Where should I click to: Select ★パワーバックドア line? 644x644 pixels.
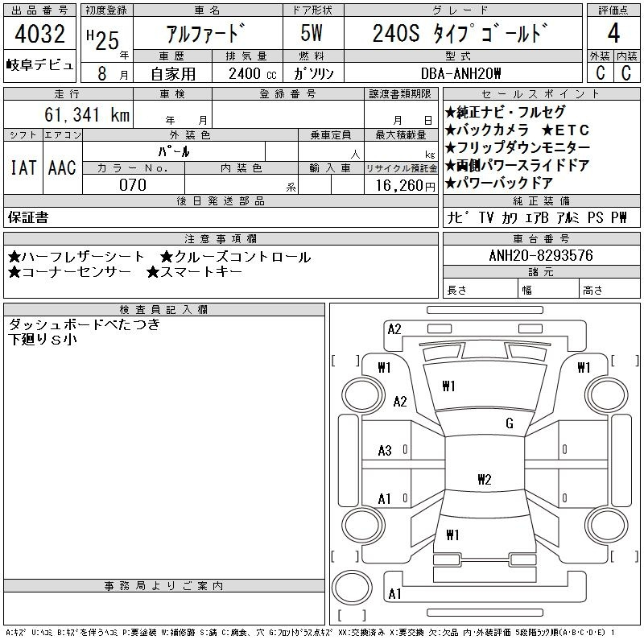pos(499,183)
